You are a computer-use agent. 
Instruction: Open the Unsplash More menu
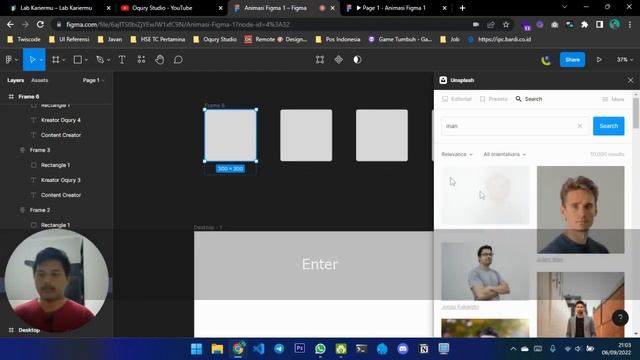[613, 99]
